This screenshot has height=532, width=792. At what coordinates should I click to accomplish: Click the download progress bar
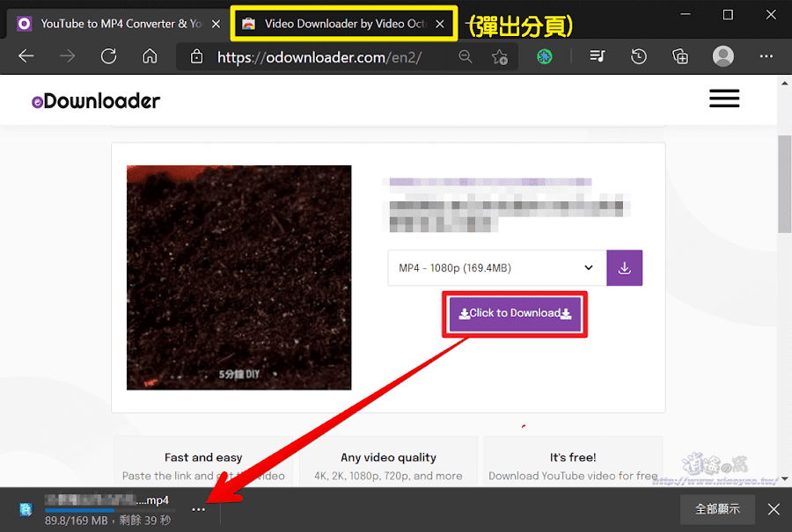(x=110, y=510)
